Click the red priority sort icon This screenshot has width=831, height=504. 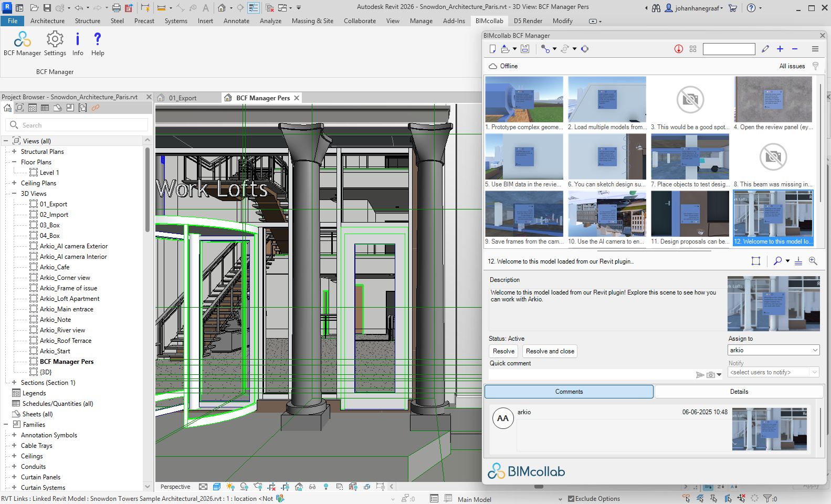pyautogui.click(x=679, y=49)
